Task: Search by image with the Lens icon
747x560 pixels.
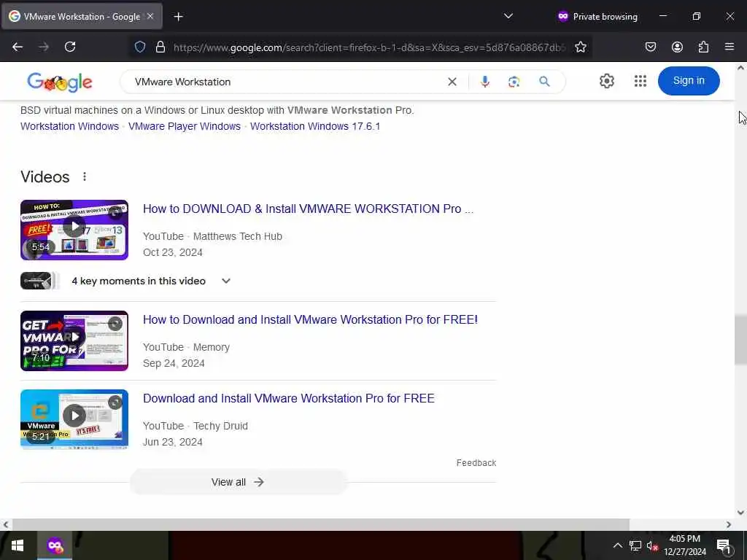Action: 514,82
